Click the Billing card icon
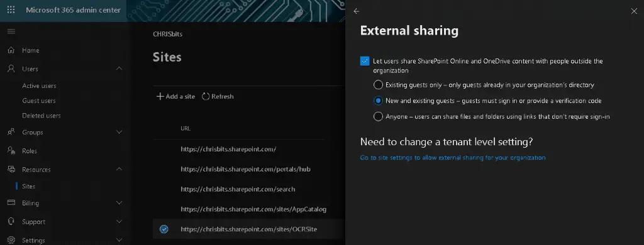Image resolution: width=644 pixels, height=245 pixels. click(x=11, y=203)
